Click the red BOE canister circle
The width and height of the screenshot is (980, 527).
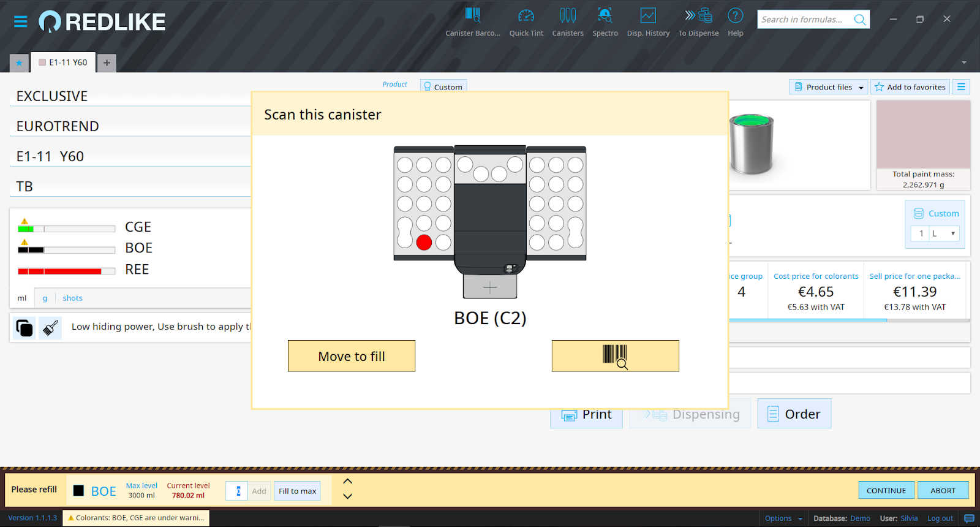click(424, 243)
